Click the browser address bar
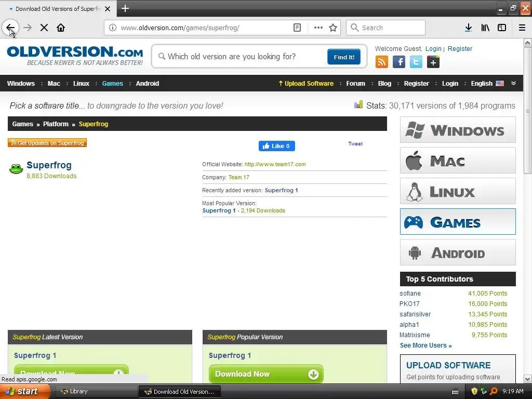 coord(205,28)
